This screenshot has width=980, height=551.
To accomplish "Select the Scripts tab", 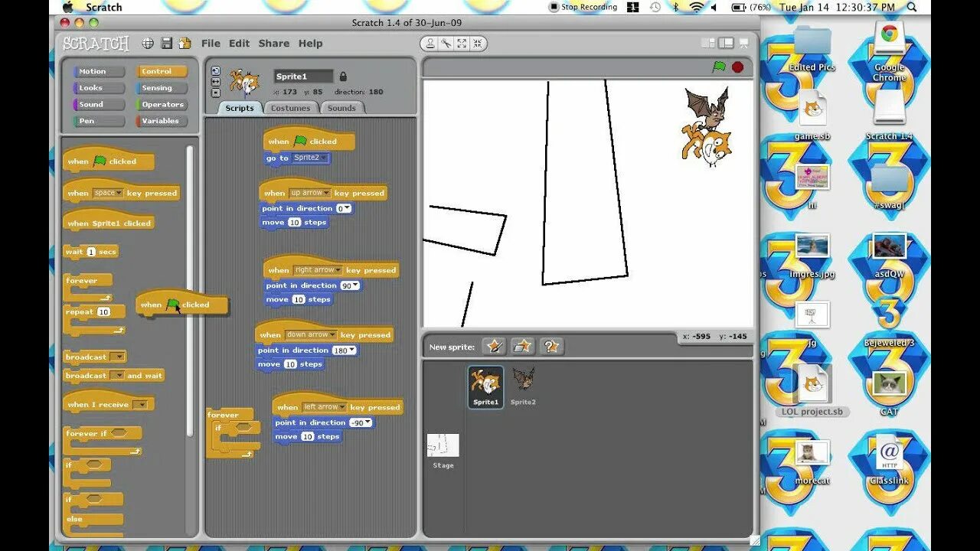I will coord(240,108).
